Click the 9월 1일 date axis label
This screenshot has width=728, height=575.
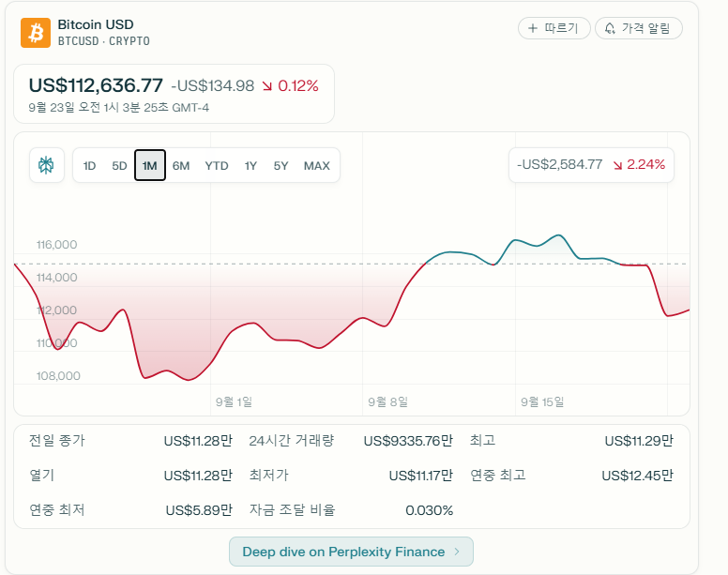234,401
